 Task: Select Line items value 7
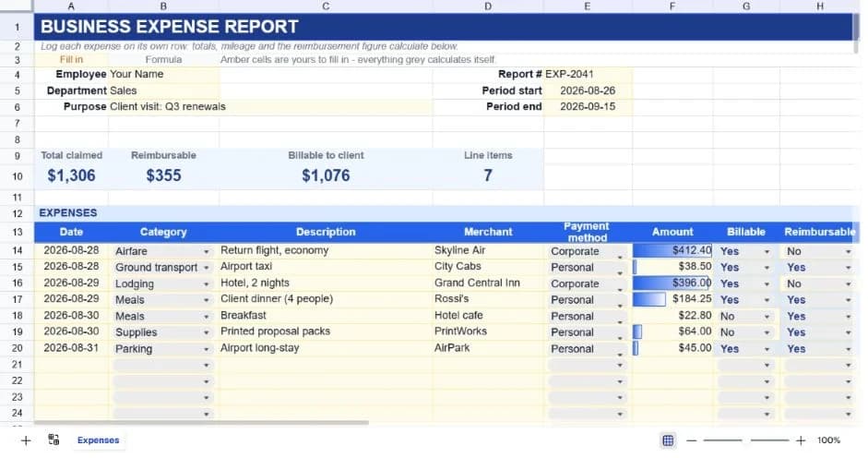(488, 175)
